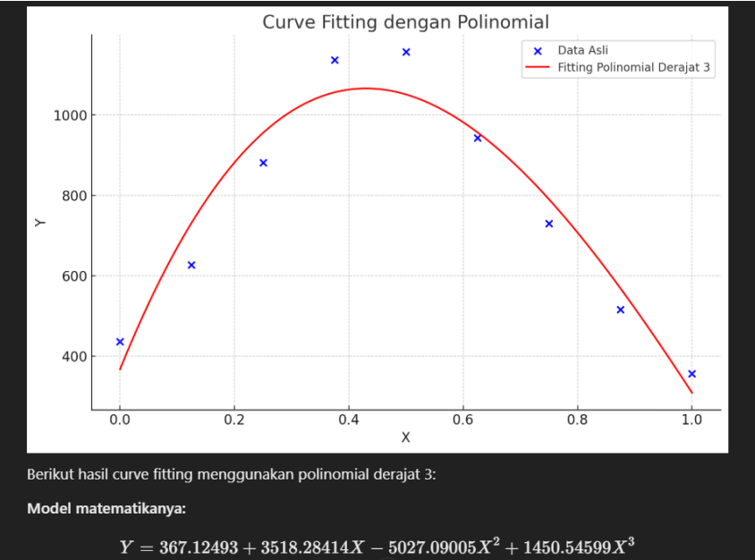Select the data marker at X=0.875
The width and height of the screenshot is (755, 560).
pyautogui.click(x=620, y=310)
